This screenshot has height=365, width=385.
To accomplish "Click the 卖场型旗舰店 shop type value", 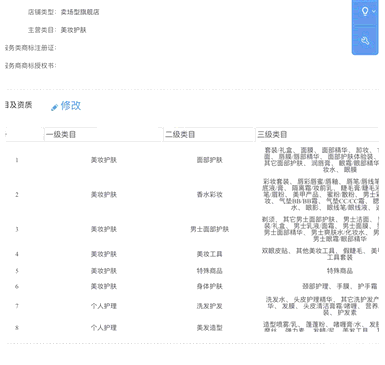I will click(80, 12).
